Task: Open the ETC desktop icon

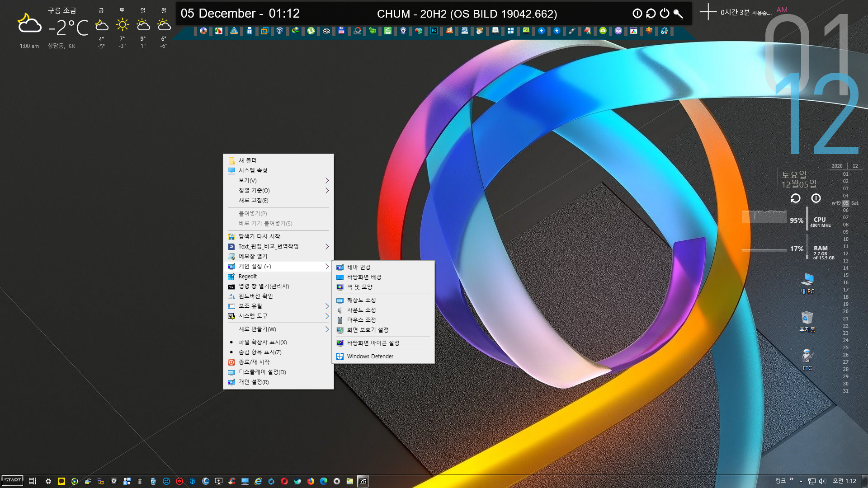Action: (807, 360)
